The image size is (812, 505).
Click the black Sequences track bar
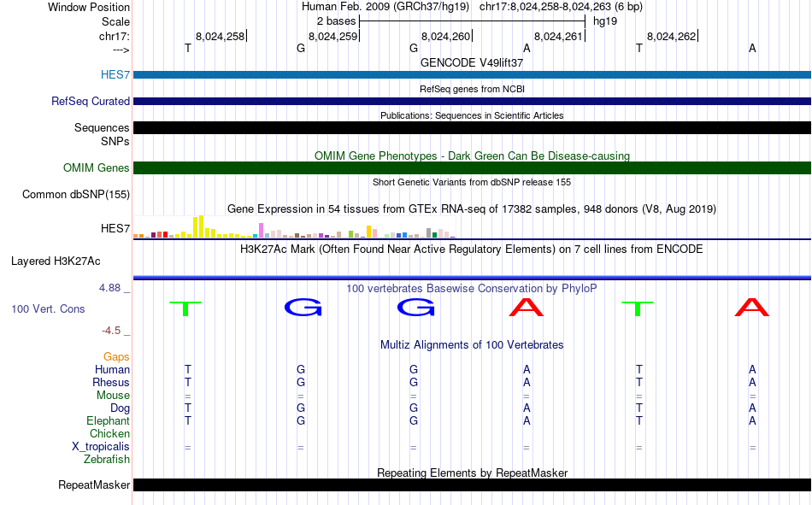pyautogui.click(x=472, y=127)
